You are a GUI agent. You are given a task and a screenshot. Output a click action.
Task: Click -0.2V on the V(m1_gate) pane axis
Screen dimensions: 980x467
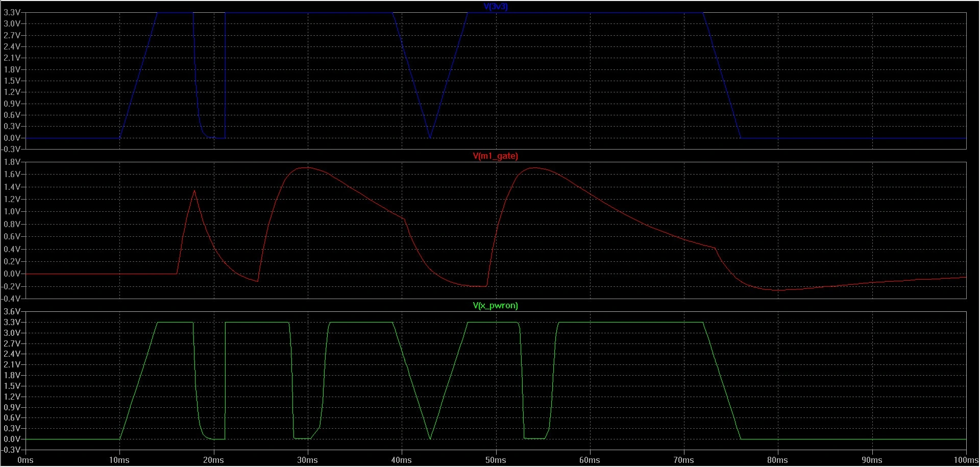(x=11, y=286)
